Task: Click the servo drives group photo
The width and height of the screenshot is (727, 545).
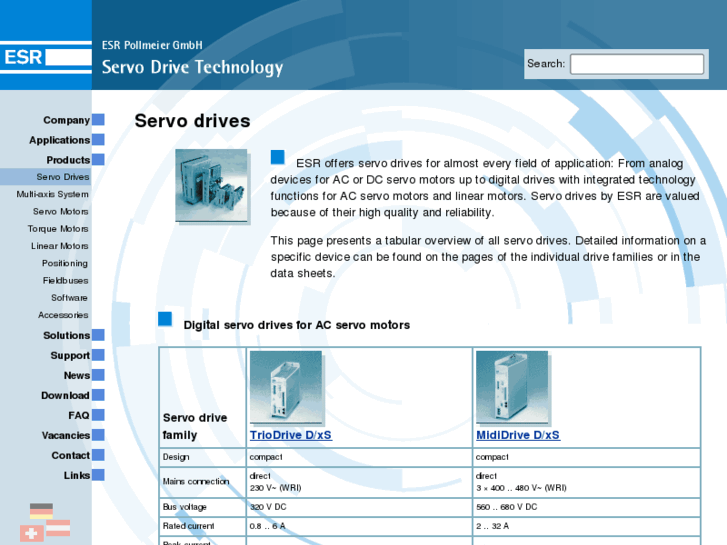Action: click(x=211, y=186)
